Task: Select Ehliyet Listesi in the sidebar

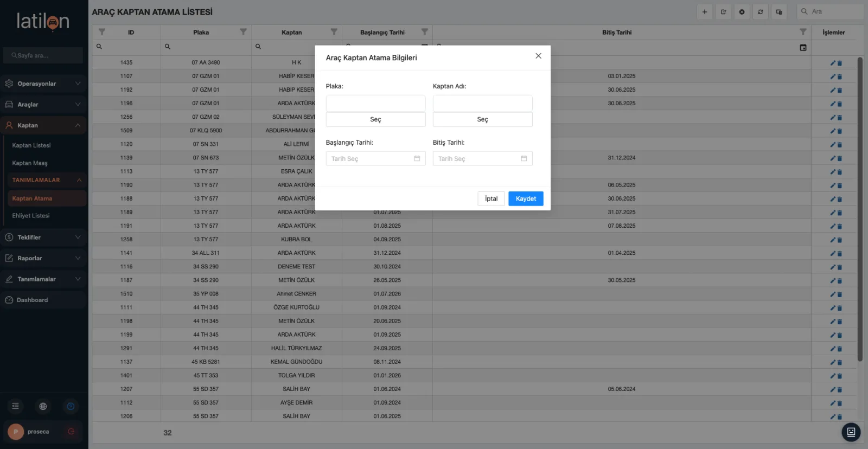Action: point(31,216)
